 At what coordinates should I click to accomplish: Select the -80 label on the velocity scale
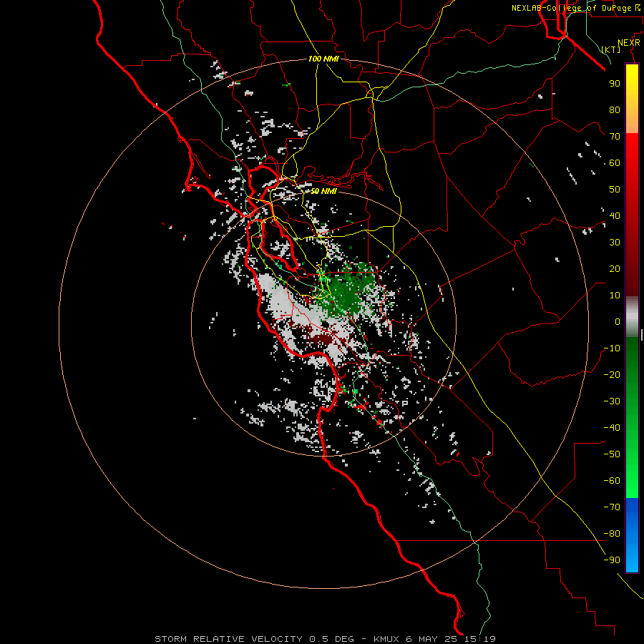tap(612, 534)
